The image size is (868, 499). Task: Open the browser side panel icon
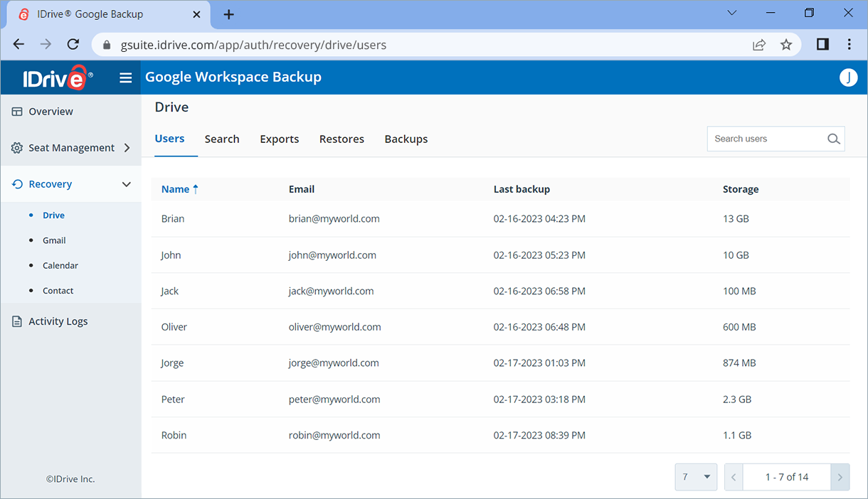pos(822,44)
